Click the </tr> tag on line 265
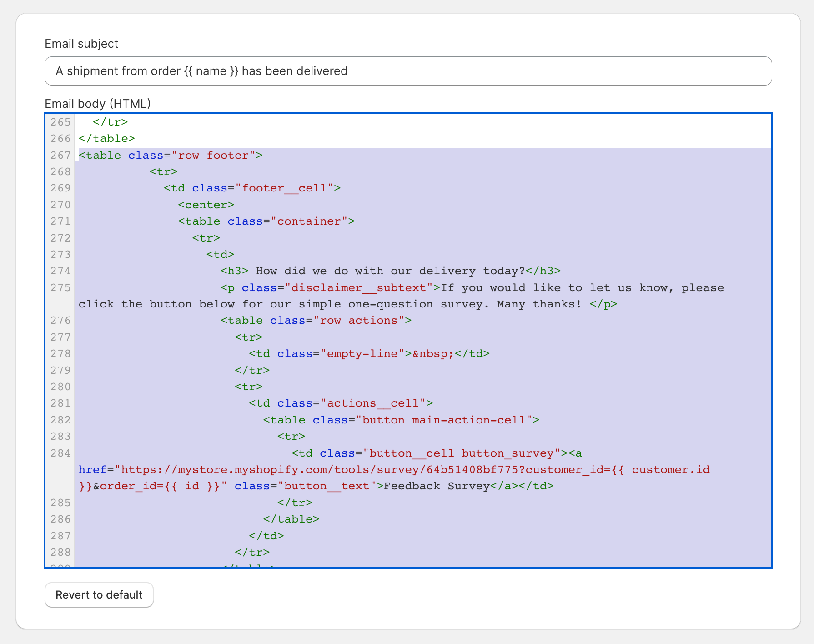This screenshot has width=814, height=644. (111, 122)
